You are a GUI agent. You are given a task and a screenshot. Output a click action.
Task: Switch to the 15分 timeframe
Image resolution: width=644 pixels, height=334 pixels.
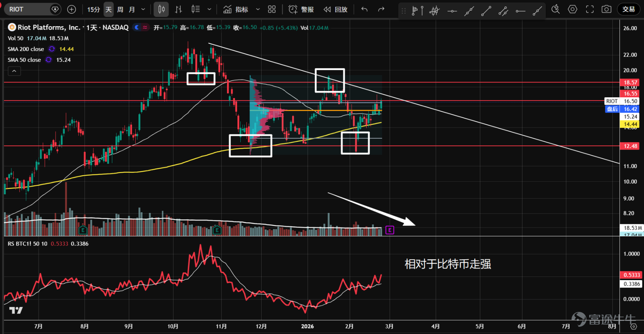pyautogui.click(x=93, y=9)
